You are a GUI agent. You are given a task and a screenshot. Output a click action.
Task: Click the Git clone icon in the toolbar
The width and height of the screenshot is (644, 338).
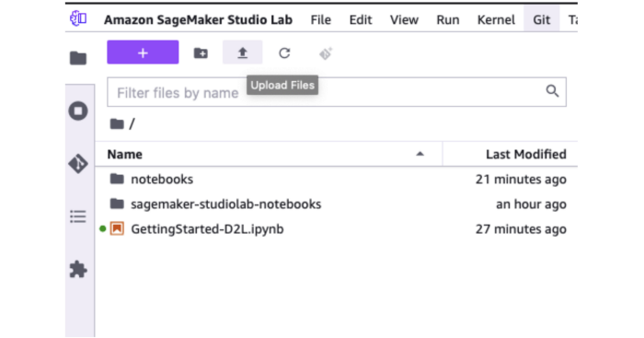(x=326, y=53)
